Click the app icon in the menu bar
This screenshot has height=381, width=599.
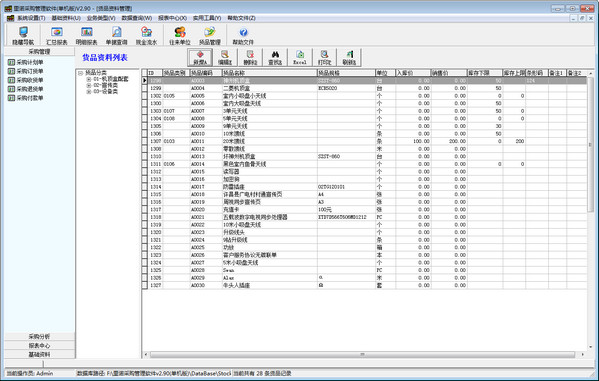coord(10,18)
